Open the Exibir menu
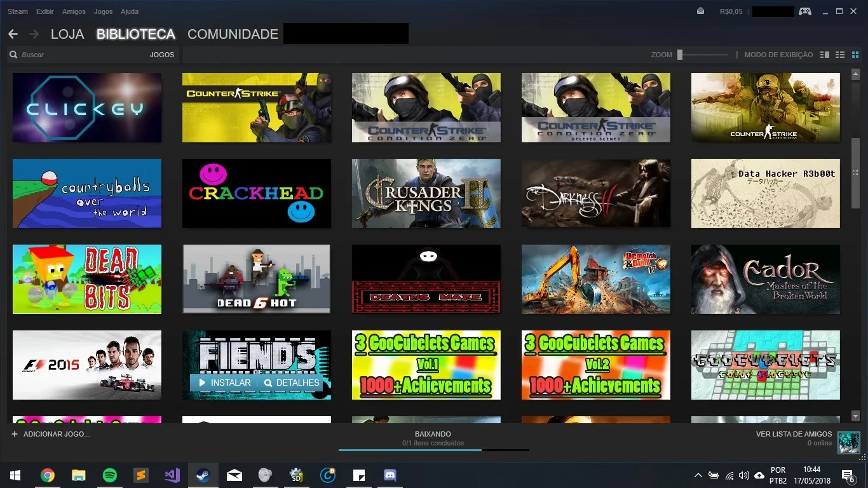Viewport: 868px width, 488px height. [45, 11]
